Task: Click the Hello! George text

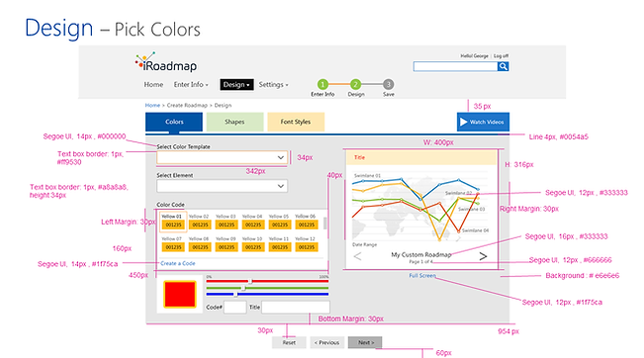Action: (475, 55)
